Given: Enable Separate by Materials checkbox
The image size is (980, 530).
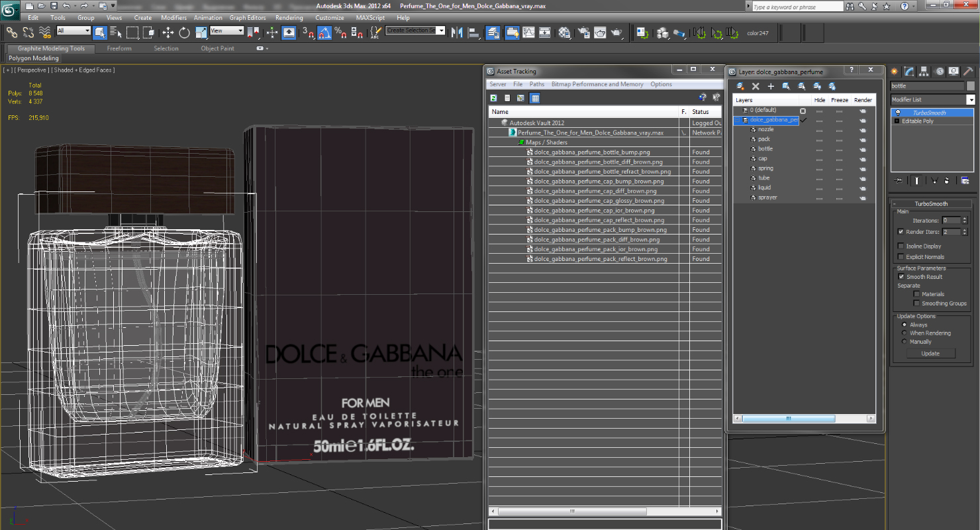Looking at the screenshot, I should [916, 294].
